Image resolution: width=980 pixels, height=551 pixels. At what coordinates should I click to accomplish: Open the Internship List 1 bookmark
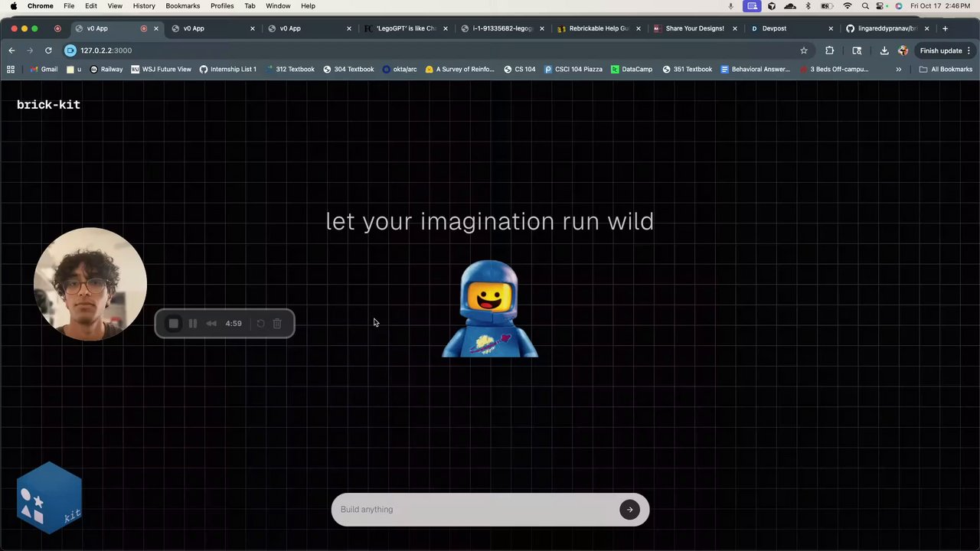pos(228,69)
